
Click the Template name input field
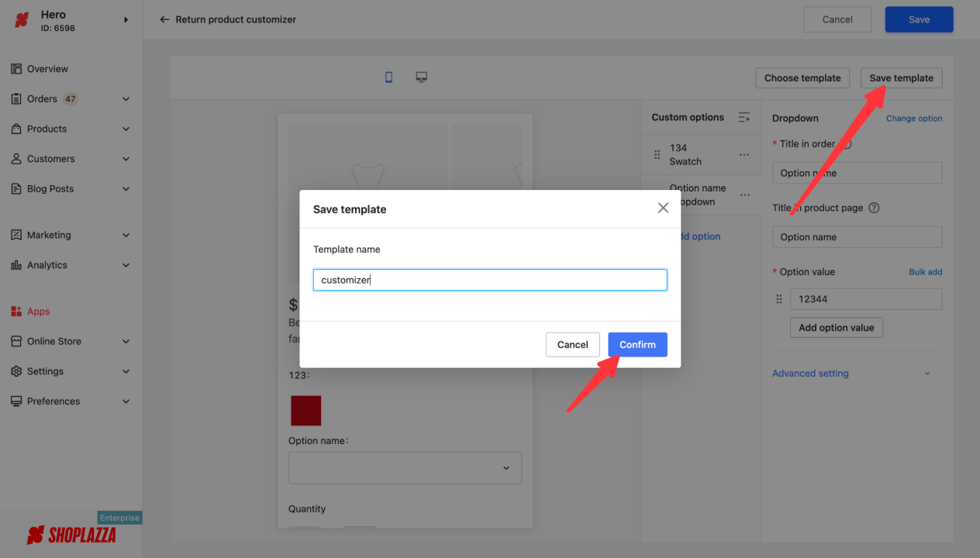[490, 280]
